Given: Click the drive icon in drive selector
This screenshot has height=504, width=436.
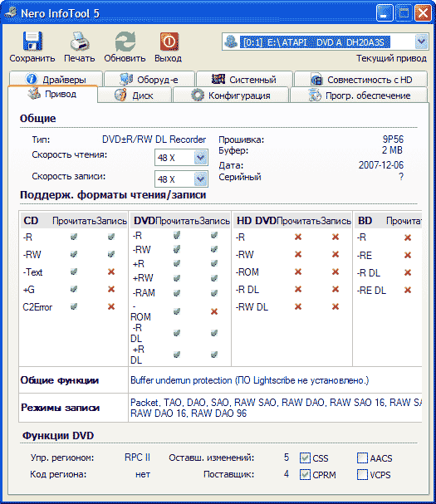Looking at the screenshot, I should [x=231, y=42].
